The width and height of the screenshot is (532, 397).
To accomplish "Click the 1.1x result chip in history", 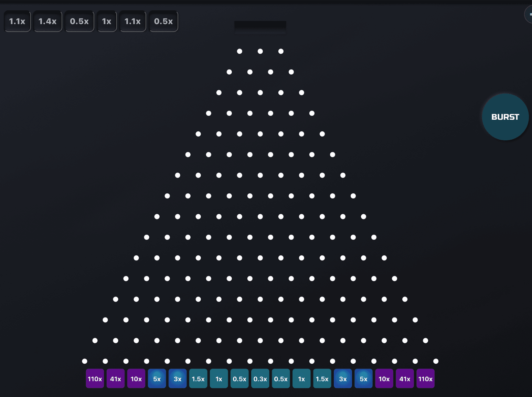I will coord(17,21).
